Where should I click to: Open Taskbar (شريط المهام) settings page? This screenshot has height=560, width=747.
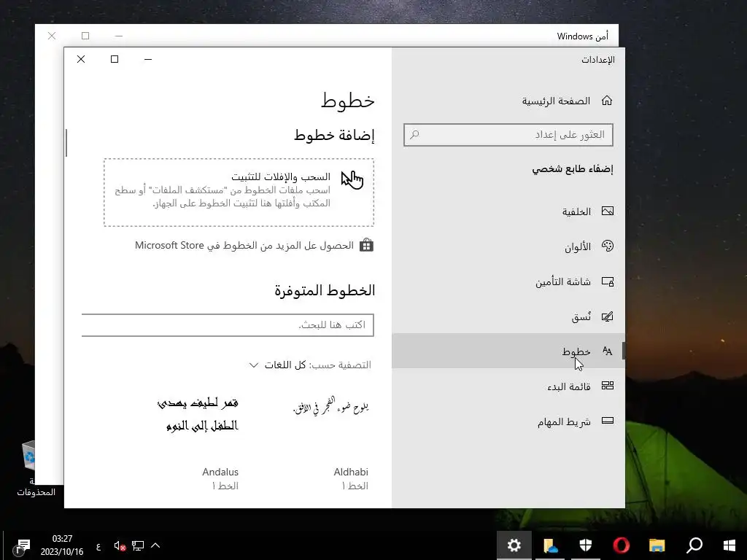[x=508, y=421]
